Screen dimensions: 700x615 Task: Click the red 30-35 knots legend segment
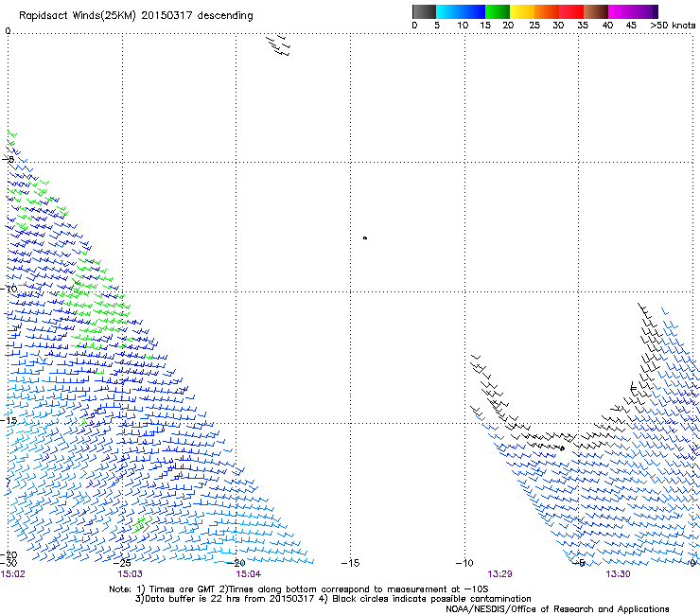571,11
